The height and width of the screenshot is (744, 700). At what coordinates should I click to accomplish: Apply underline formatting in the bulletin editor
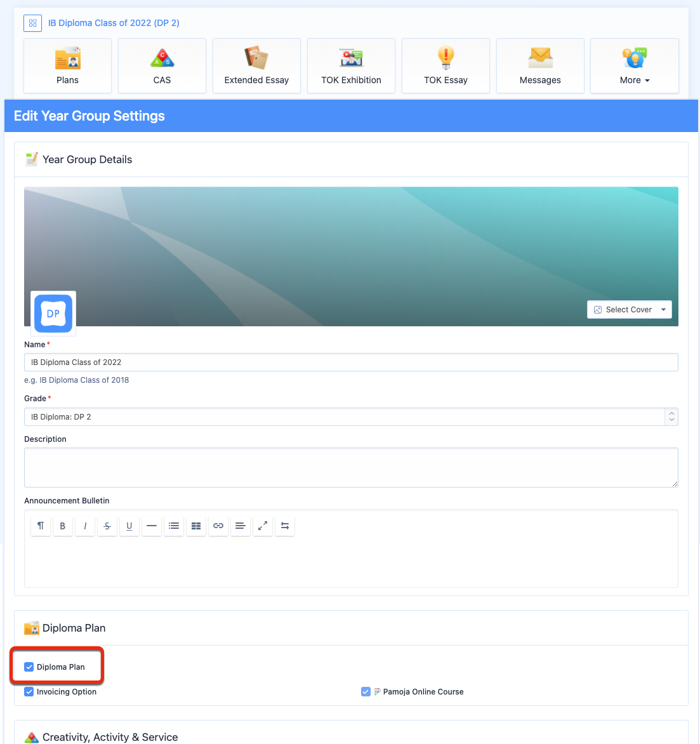click(129, 526)
